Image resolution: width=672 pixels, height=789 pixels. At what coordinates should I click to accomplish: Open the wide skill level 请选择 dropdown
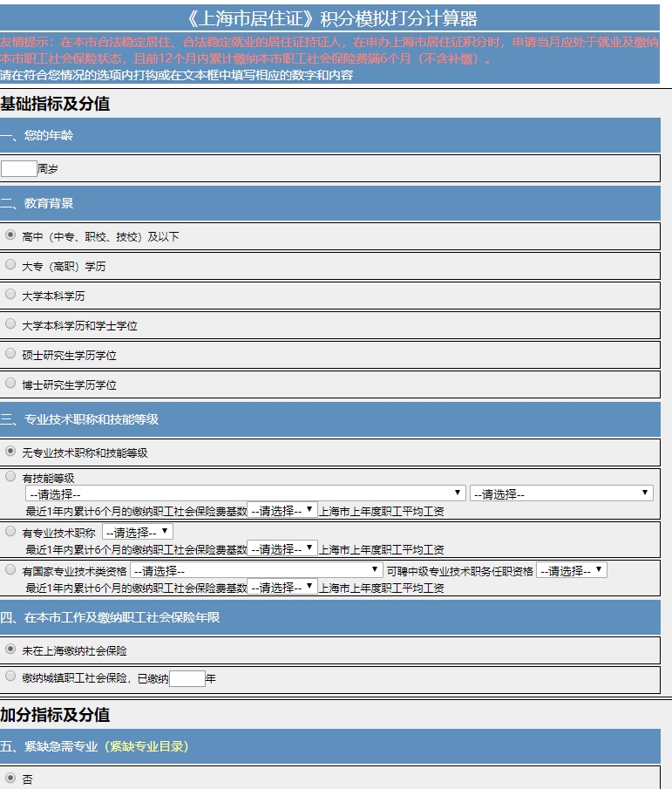click(x=246, y=493)
